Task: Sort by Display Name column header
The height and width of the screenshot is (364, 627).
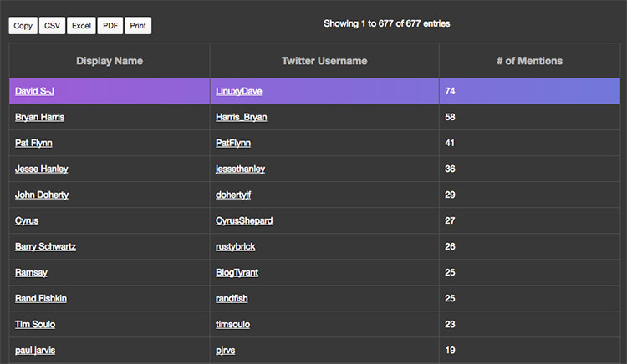Action: 110,61
